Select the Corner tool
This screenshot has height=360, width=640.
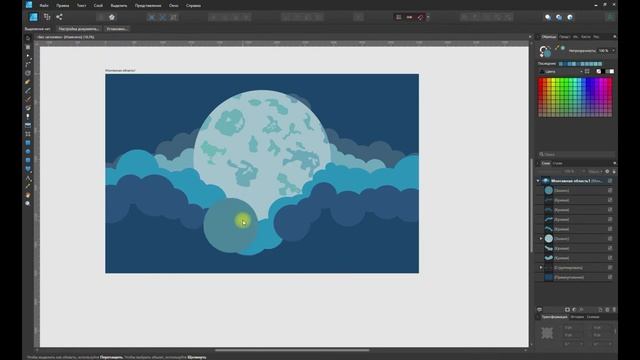point(28,64)
